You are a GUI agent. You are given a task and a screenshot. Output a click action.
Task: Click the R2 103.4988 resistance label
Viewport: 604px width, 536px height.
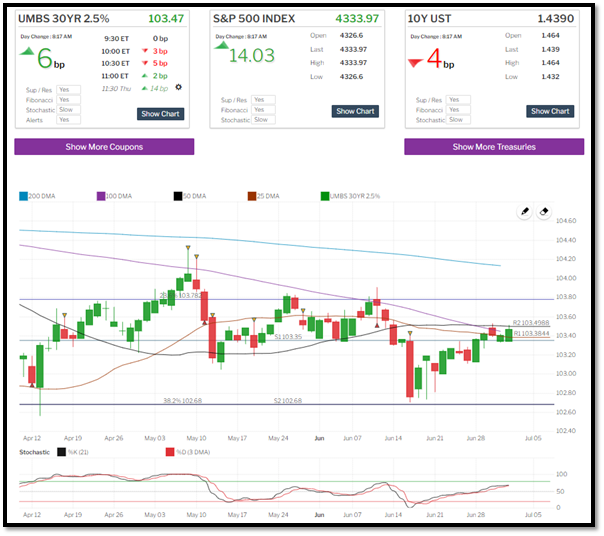pos(531,323)
